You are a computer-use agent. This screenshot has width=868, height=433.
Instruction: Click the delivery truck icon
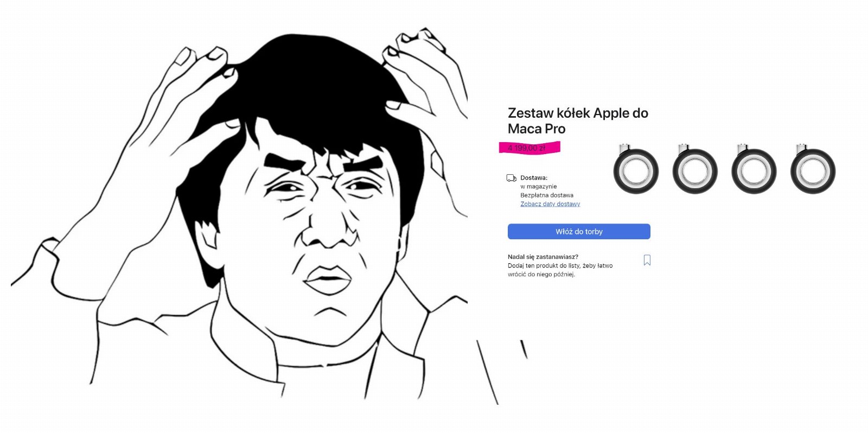[x=511, y=178]
